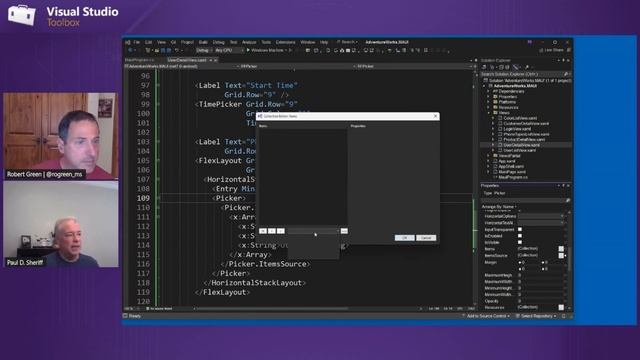The image size is (640, 360).
Task: Open the HorizontalOptions dropdown
Action: click(541, 216)
